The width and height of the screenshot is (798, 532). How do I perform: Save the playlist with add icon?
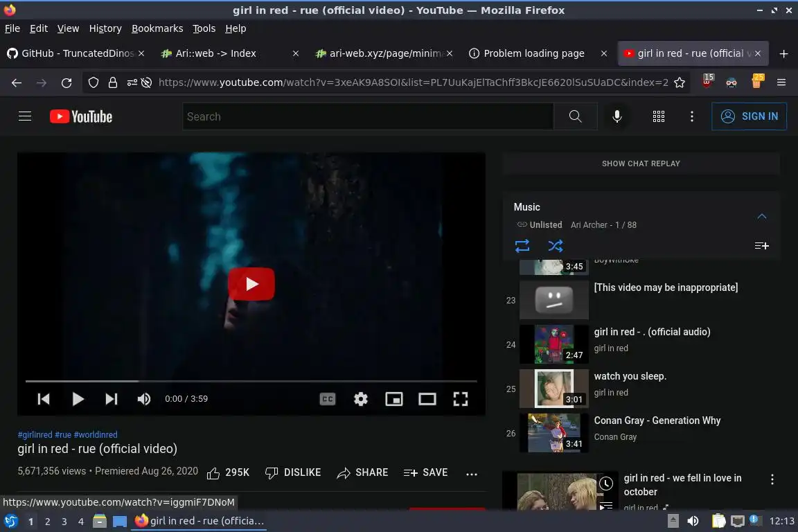pos(761,247)
